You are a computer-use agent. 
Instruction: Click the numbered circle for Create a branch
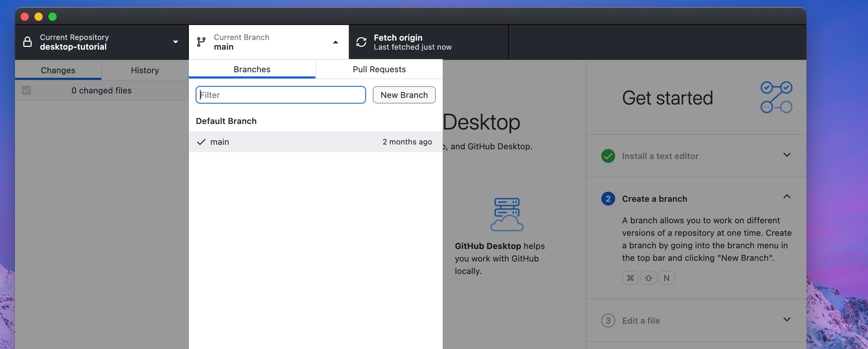tap(608, 199)
